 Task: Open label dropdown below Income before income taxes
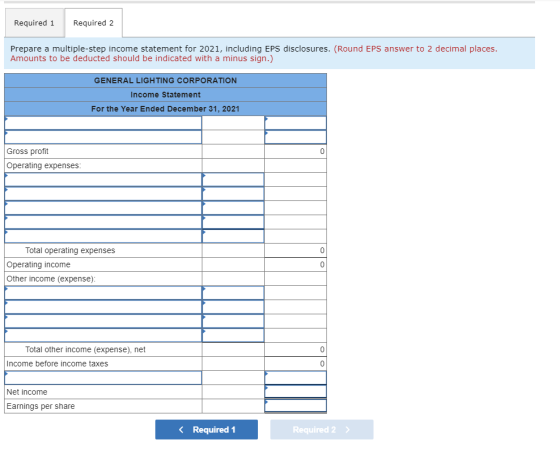103,378
